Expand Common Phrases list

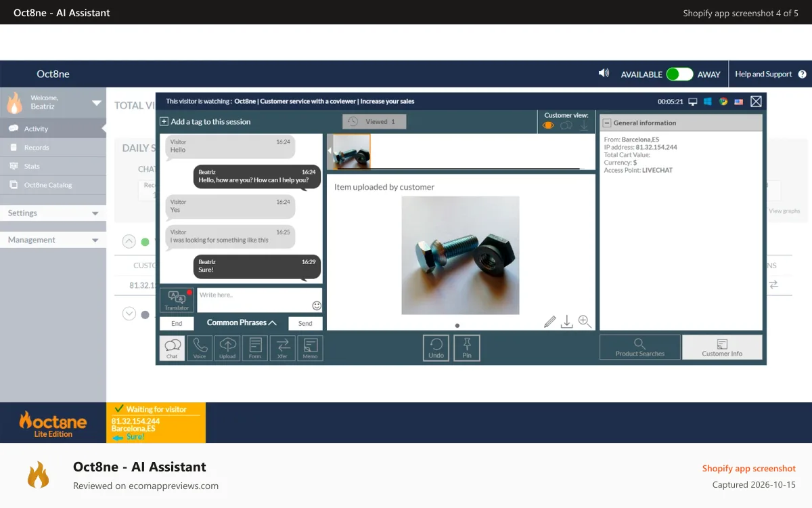click(x=242, y=323)
